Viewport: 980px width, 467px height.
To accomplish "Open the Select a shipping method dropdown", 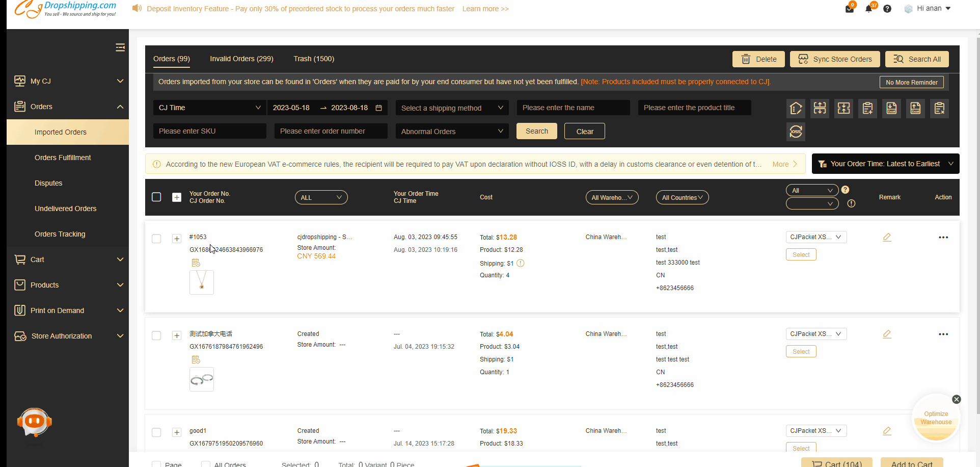I will click(x=452, y=108).
